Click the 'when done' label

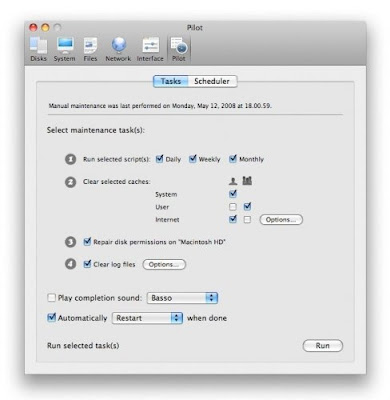(x=207, y=318)
